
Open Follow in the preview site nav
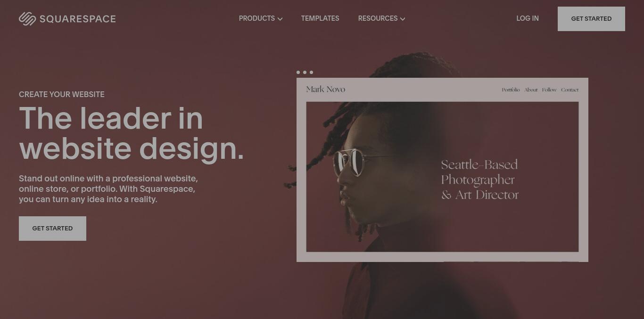click(x=549, y=90)
